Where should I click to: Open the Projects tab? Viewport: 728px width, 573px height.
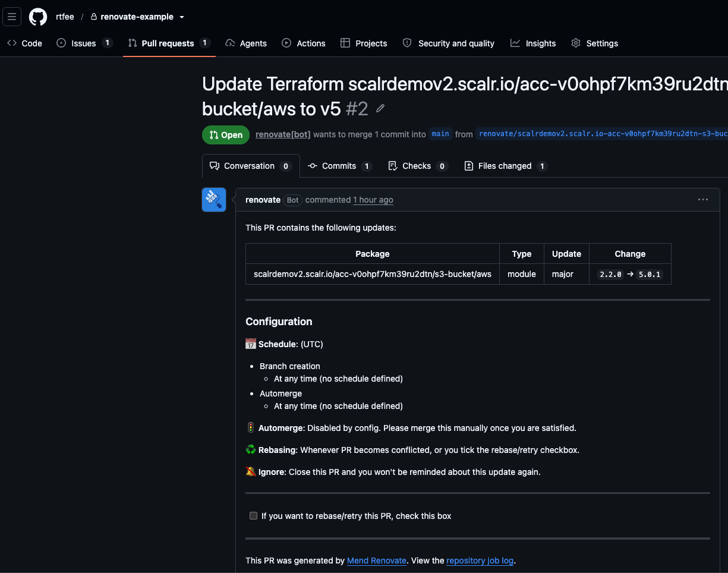pos(364,43)
